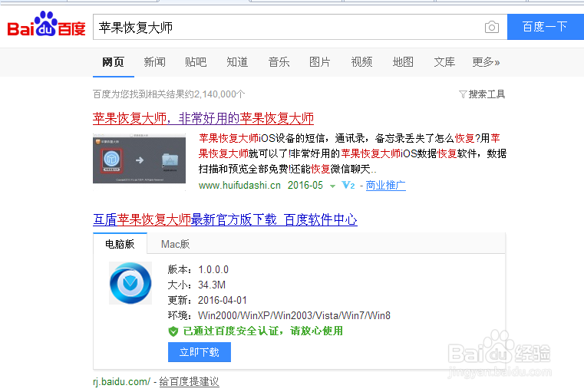This screenshot has width=584, height=392.
Task: Open the 视频 tab
Action: point(361,62)
